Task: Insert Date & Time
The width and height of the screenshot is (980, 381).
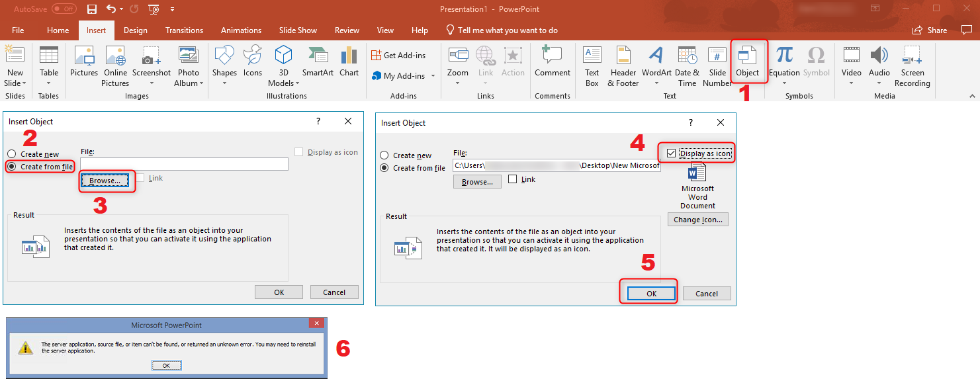Action: coord(687,65)
